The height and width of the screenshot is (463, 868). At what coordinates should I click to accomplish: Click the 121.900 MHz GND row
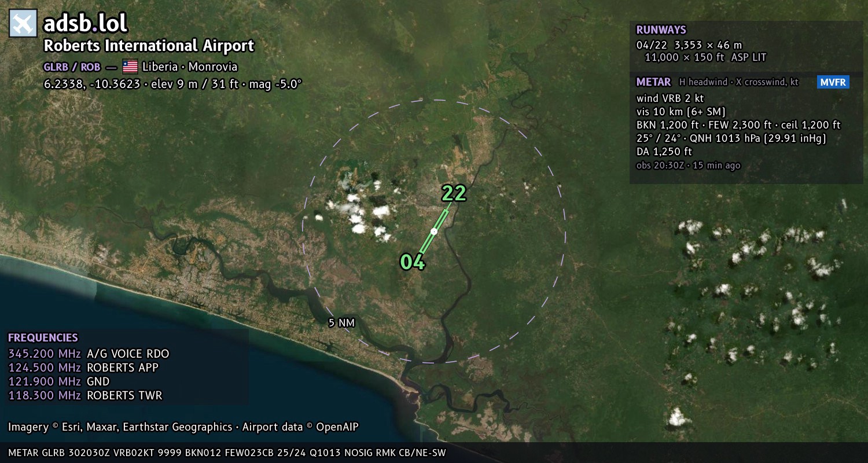[59, 381]
